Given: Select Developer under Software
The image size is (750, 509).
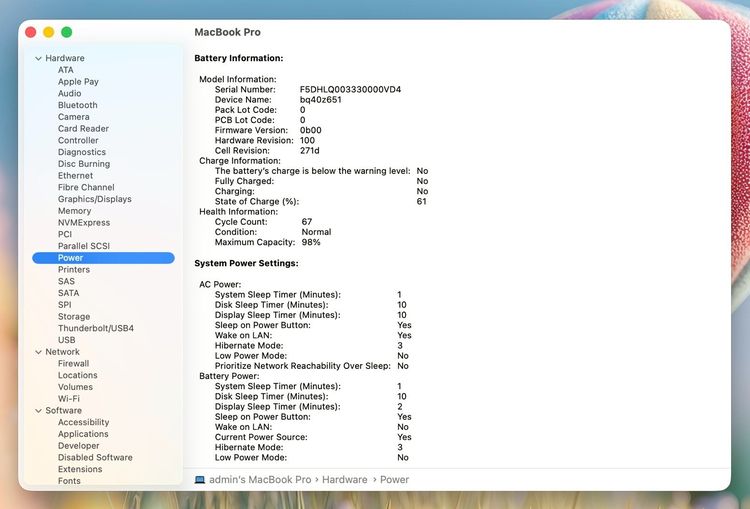Looking at the screenshot, I should [x=78, y=446].
